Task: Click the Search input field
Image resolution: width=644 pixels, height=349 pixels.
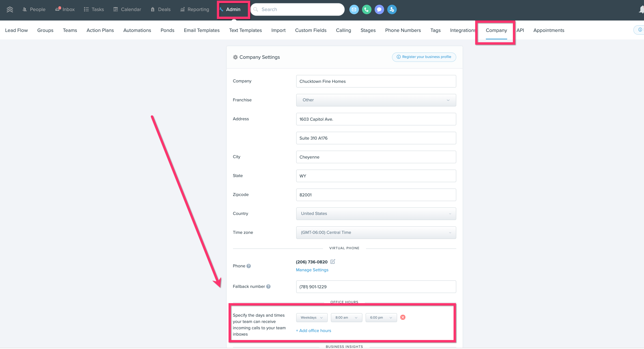Action: click(298, 9)
